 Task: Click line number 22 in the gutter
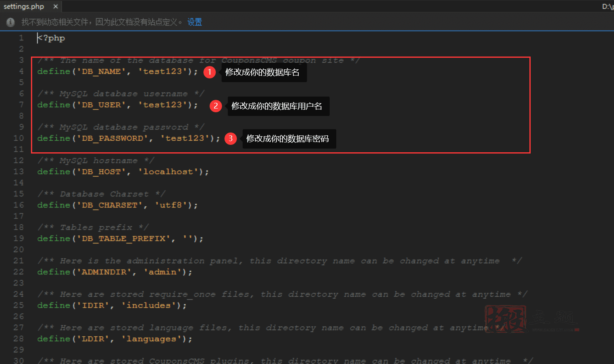tap(19, 272)
